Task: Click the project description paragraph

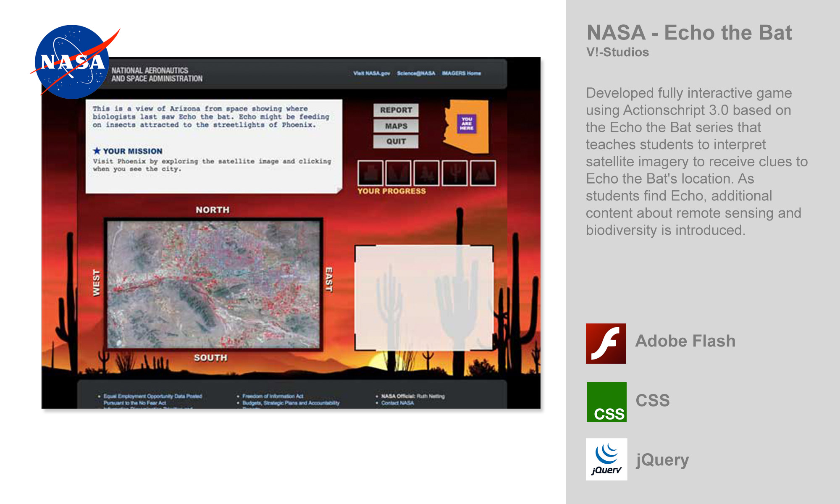Action: pyautogui.click(x=697, y=162)
